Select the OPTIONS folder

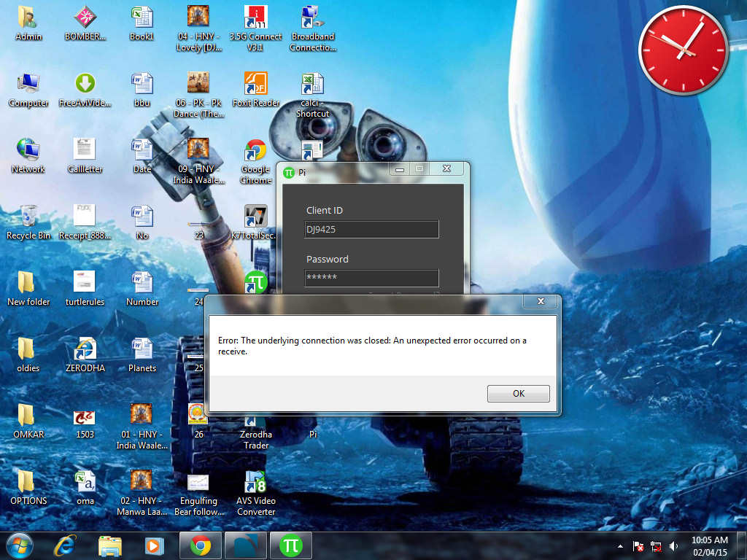tap(28, 487)
